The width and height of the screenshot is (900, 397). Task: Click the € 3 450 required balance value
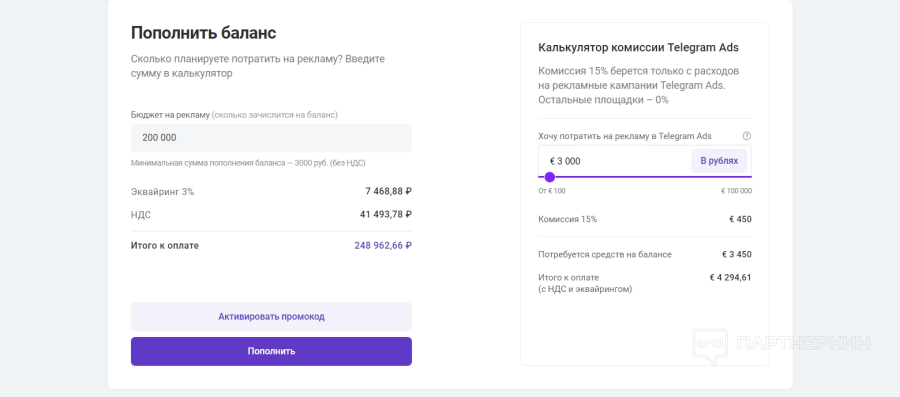[737, 254]
